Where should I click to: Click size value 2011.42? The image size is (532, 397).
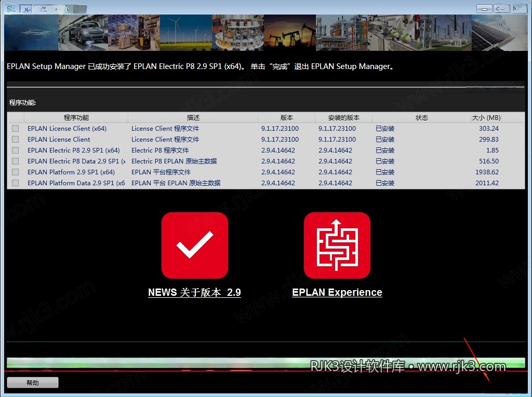487,183
